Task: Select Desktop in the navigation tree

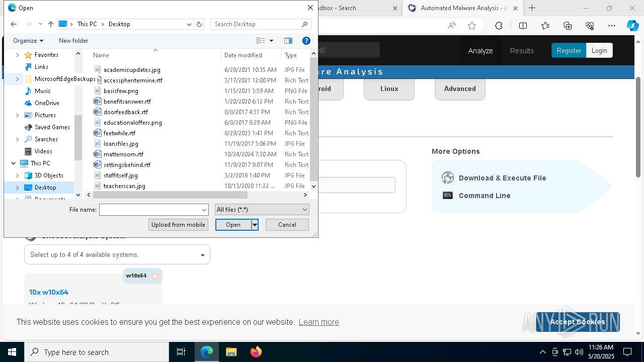Action: (45, 188)
